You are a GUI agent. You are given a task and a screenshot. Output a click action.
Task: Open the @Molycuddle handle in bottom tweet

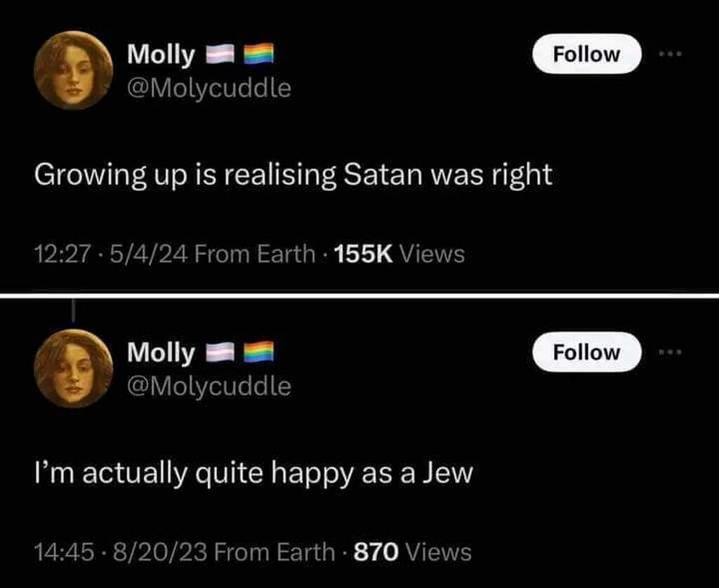209,386
